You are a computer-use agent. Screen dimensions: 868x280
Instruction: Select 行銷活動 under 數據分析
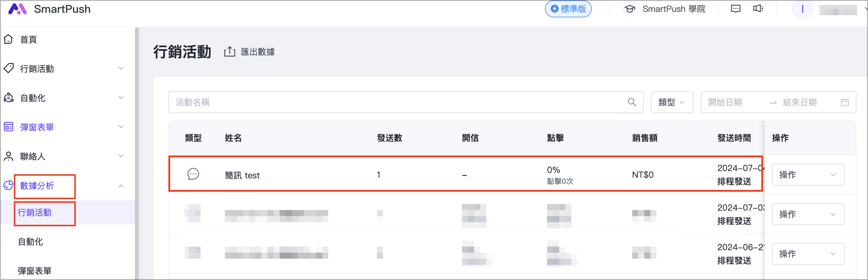tap(35, 212)
